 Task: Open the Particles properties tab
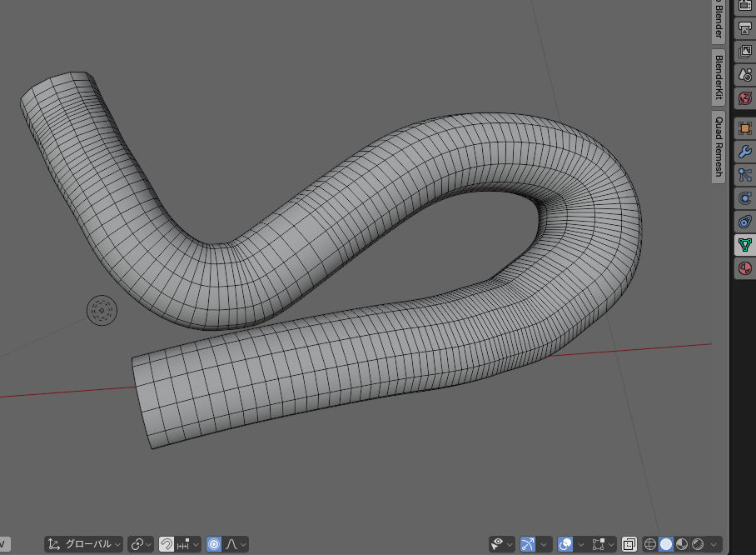pyautogui.click(x=745, y=175)
